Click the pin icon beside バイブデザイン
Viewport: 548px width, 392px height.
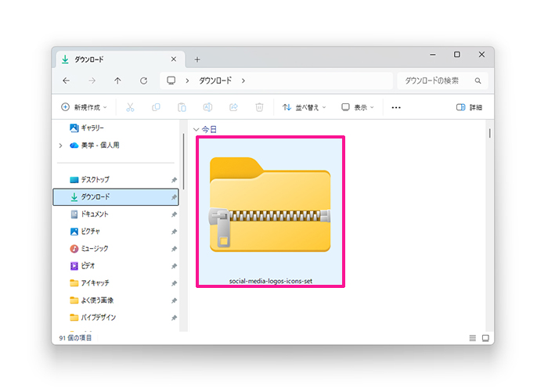174,318
